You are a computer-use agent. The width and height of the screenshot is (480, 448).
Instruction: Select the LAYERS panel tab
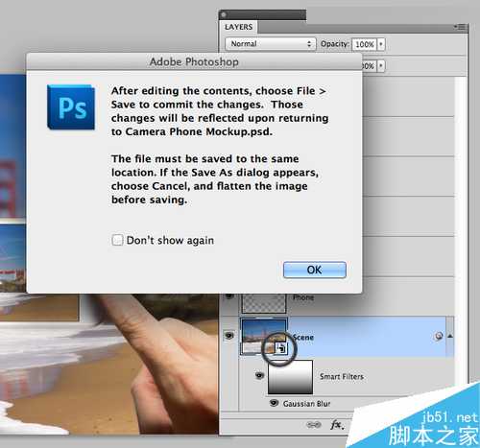tap(238, 27)
